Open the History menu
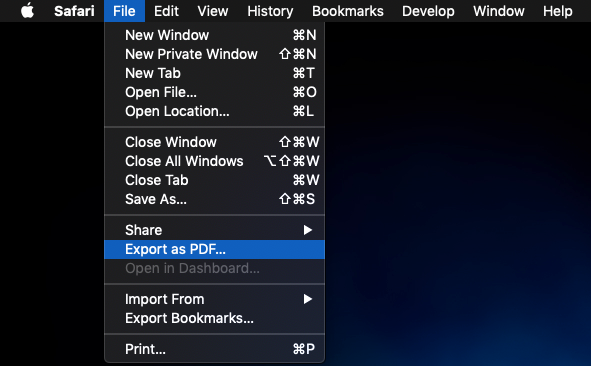Screen dimensions: 591x366 click(x=270, y=11)
